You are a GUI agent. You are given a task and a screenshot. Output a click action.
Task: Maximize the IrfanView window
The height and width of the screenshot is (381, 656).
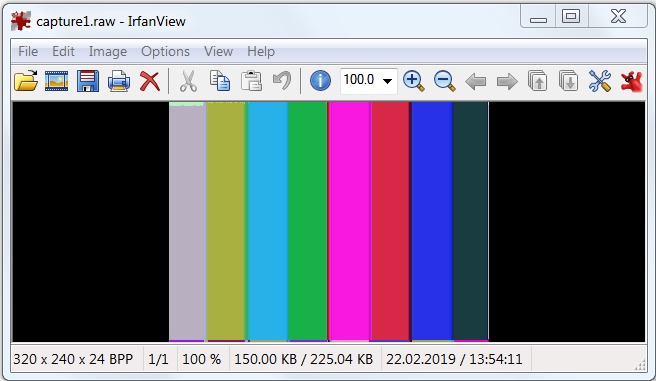571,17
